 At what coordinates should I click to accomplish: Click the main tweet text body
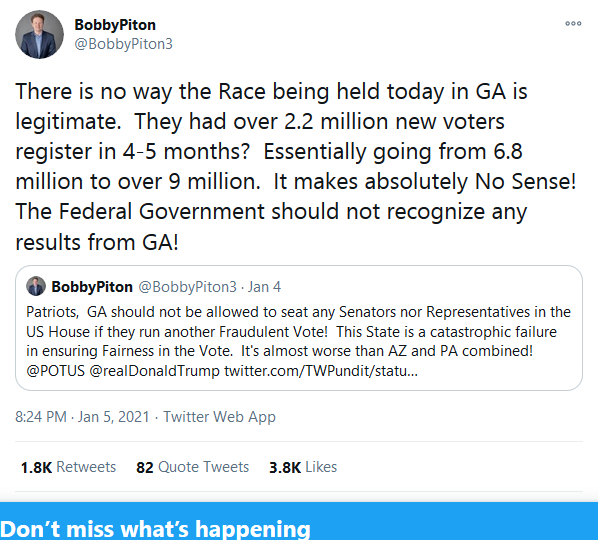click(x=296, y=167)
